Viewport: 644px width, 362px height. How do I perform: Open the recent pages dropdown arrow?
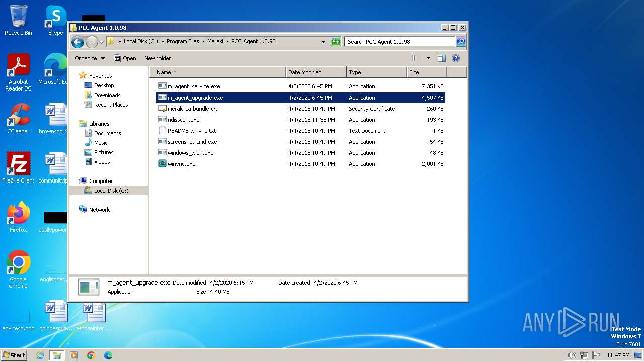[101, 42]
